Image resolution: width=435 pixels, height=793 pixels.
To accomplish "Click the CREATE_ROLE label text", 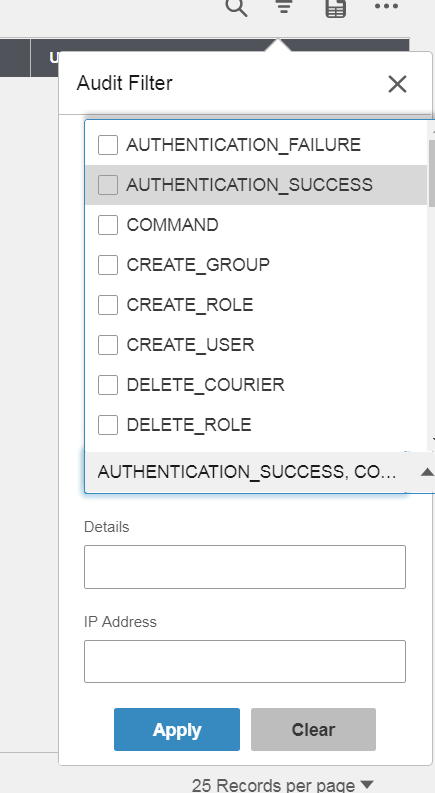I will (190, 305).
